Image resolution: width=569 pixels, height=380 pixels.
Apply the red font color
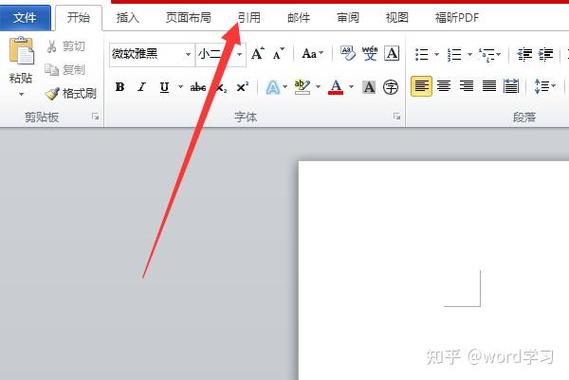[336, 87]
